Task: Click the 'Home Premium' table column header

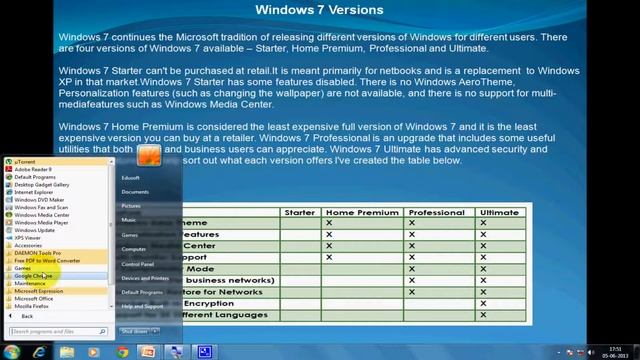Action: (x=362, y=213)
